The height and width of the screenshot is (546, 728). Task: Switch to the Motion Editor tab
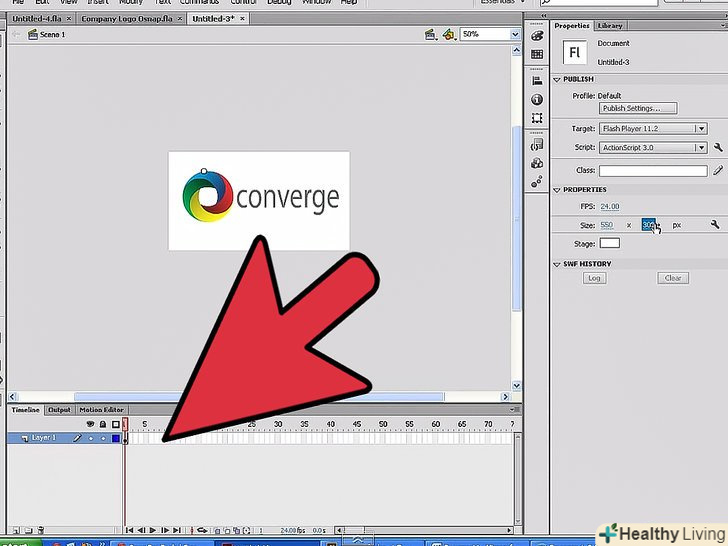[x=101, y=410]
